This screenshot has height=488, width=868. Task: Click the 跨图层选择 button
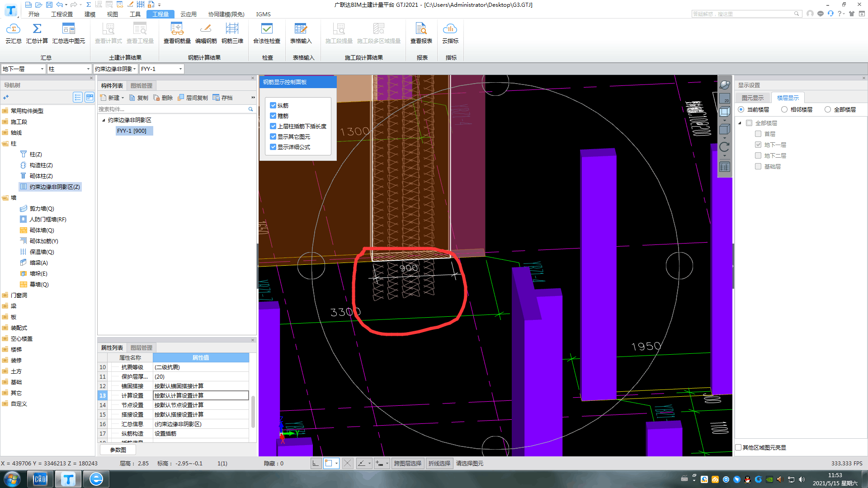(x=408, y=463)
